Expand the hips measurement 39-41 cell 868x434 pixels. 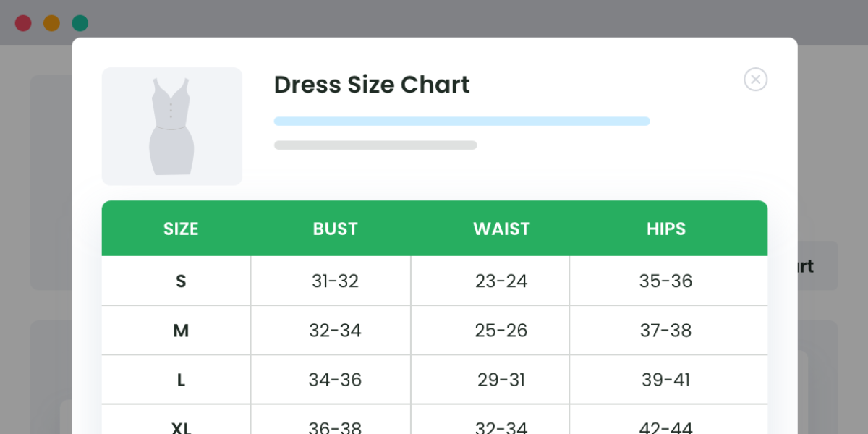pos(665,379)
